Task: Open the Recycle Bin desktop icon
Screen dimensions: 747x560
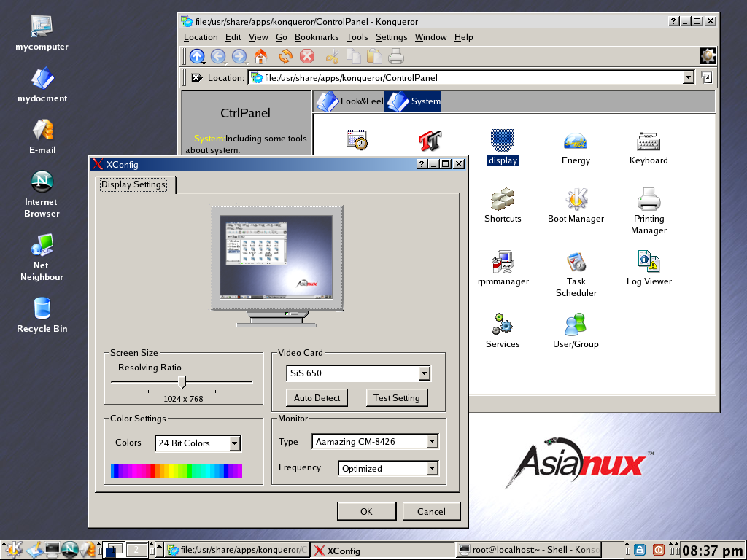Action: (42, 308)
